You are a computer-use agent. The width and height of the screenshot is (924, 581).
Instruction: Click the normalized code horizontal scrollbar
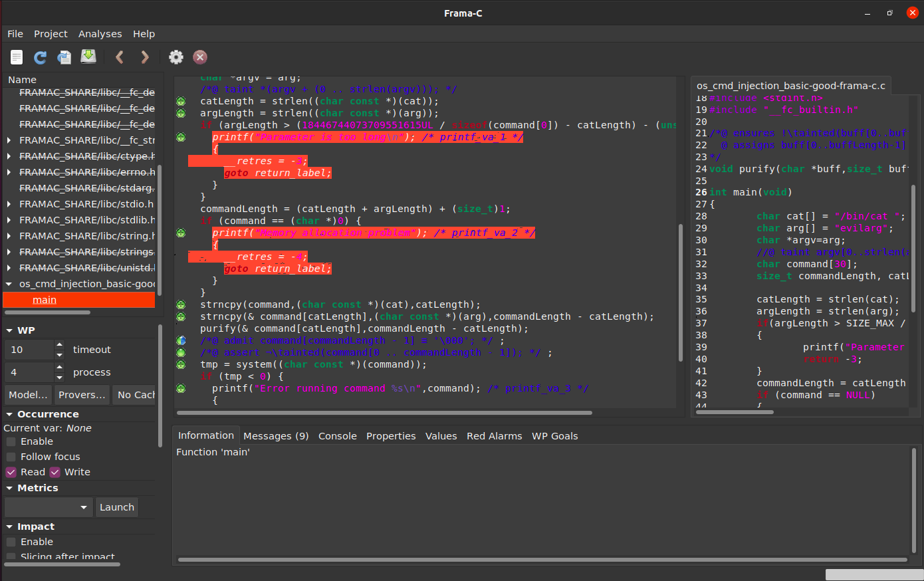pyautogui.click(x=384, y=413)
